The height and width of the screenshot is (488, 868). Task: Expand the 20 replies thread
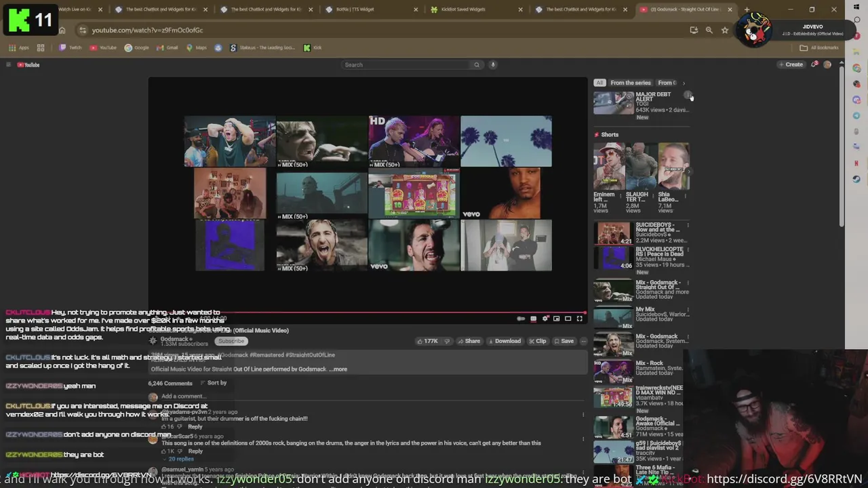(178, 459)
